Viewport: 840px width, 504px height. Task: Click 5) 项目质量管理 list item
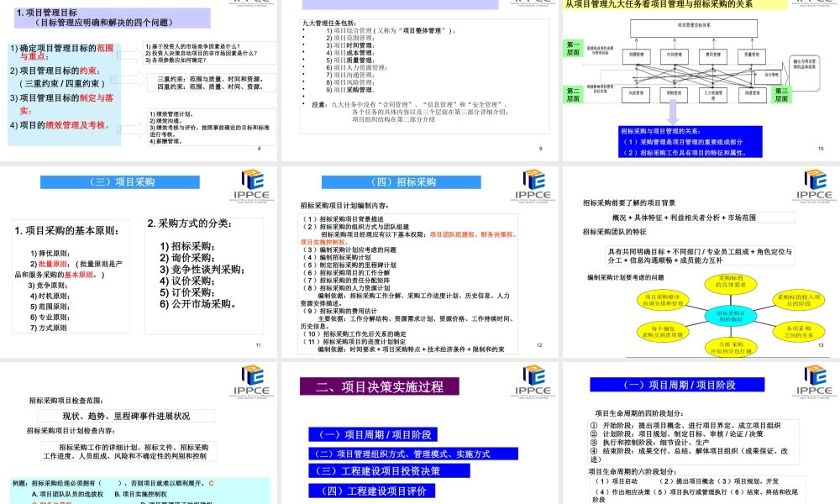[349, 60]
